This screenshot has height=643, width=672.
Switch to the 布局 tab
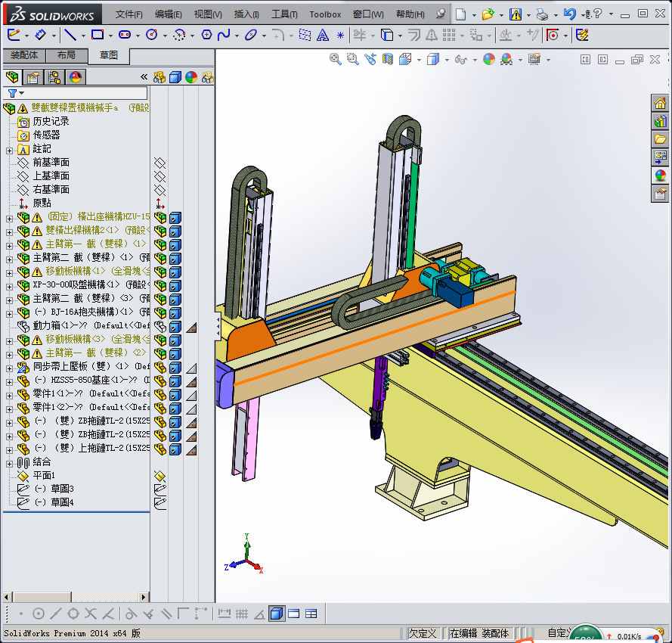click(66, 55)
